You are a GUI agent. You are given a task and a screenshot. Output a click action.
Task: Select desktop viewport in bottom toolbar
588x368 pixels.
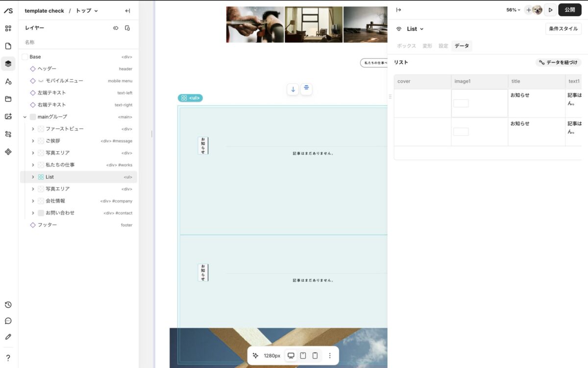[291, 356]
